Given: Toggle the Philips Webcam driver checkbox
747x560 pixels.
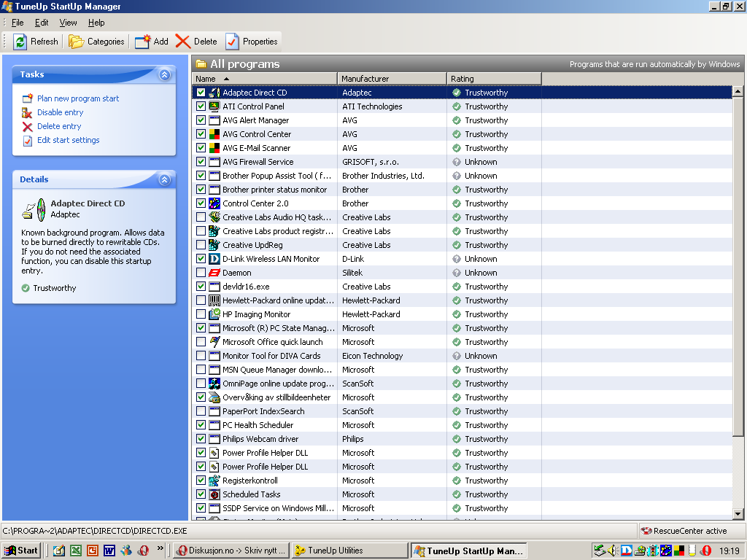Looking at the screenshot, I should [201, 439].
